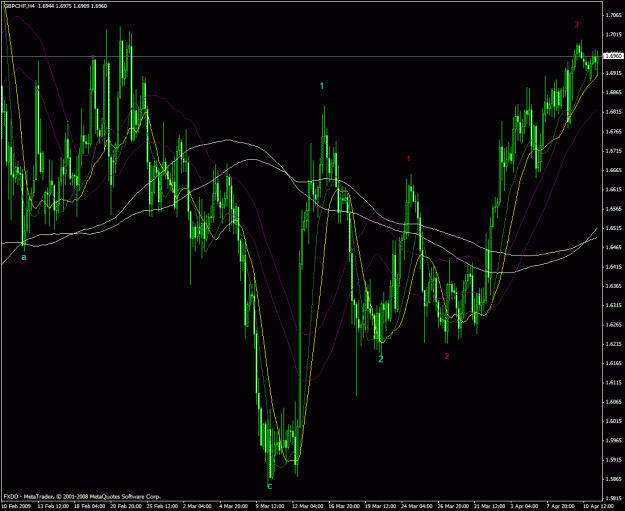625x511 pixels.
Task: Click the 1.6365 price axis label
Action: click(613, 286)
